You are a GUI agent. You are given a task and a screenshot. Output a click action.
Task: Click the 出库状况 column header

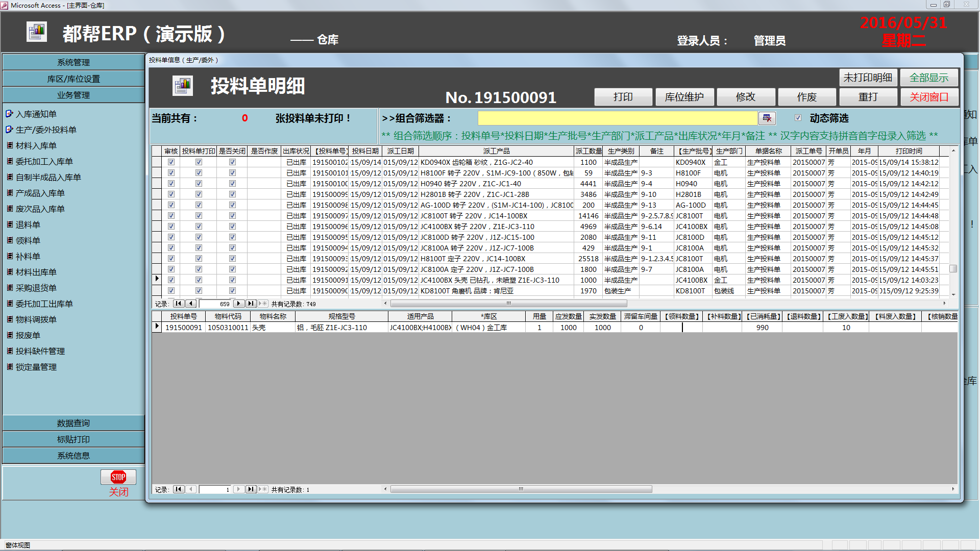tap(296, 151)
